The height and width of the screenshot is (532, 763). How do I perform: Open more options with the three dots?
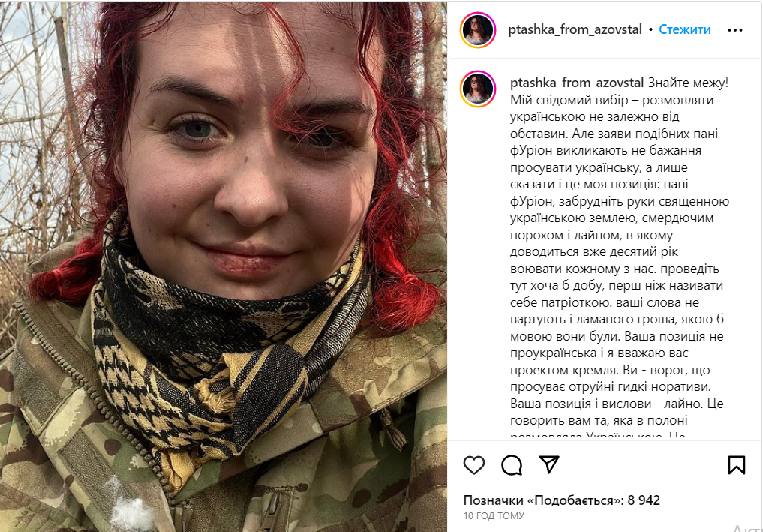tap(734, 30)
